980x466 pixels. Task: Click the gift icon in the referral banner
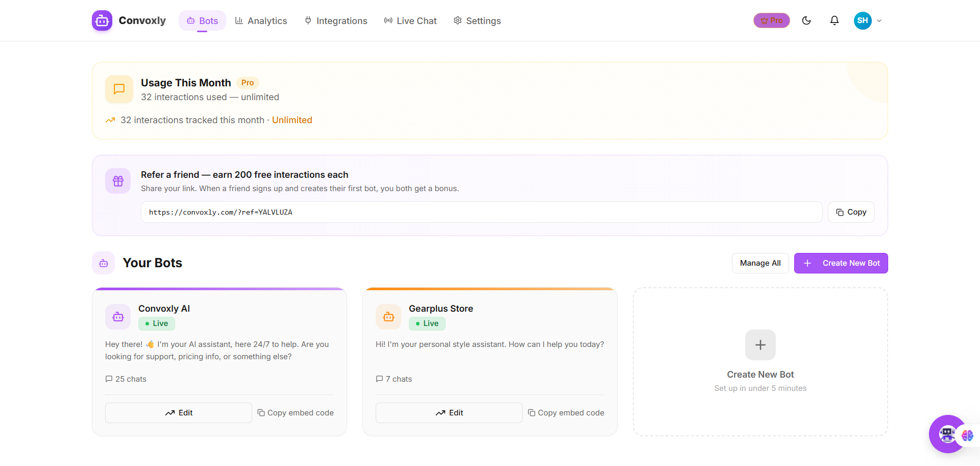(117, 181)
